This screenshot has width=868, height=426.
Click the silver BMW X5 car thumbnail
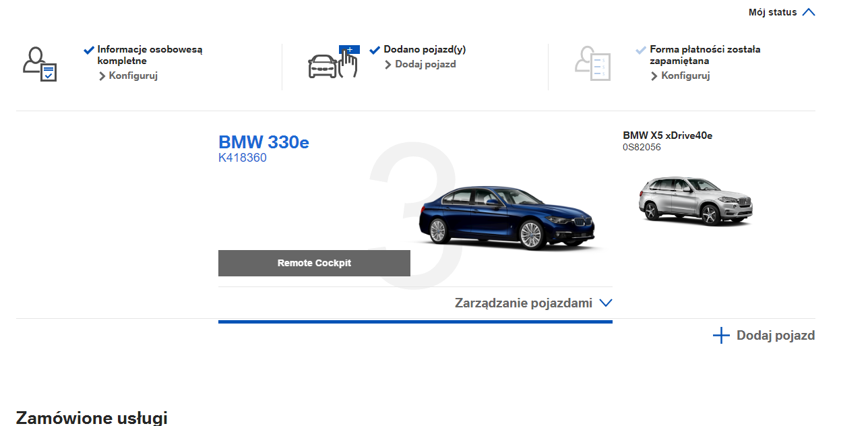695,201
